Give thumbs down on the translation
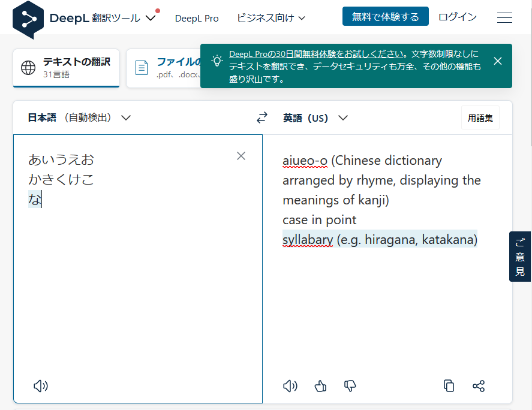Screen dimensions: 532x410 [350, 386]
